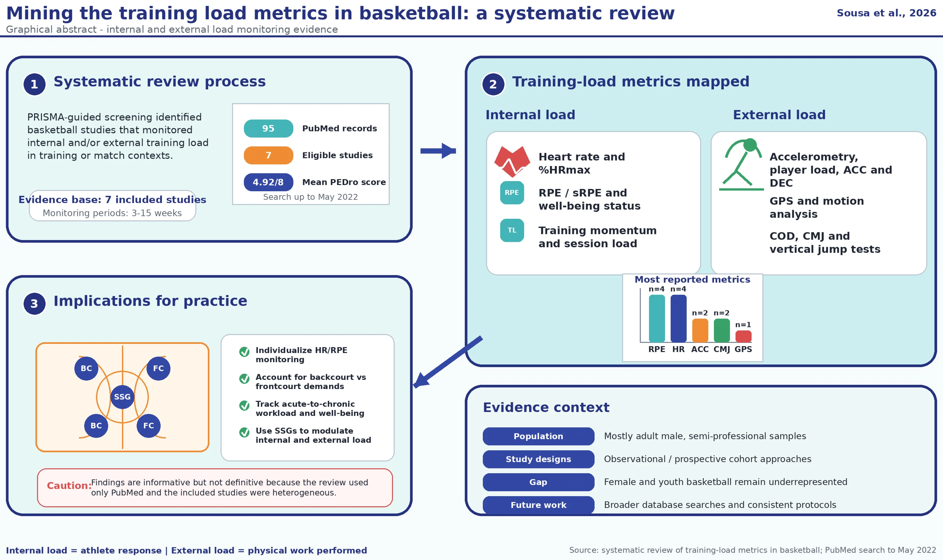Click the 'Graphical abstract' subtitle line
The image size is (943, 560).
coord(172,29)
